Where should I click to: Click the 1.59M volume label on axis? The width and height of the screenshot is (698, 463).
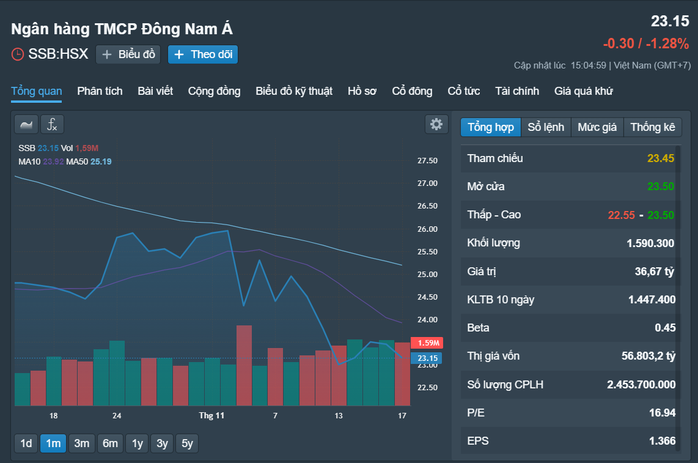point(427,343)
